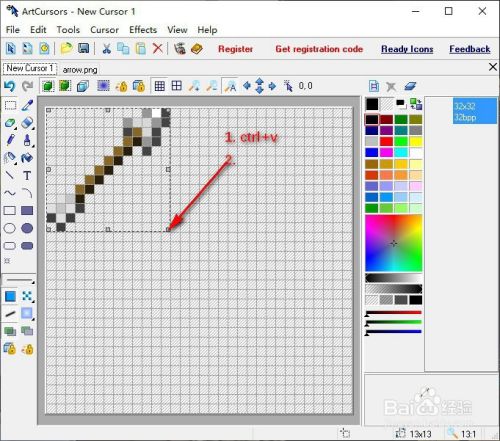Expand the eraser tool options arrow
Viewport: 500px width, 441px height.
click(x=16, y=128)
